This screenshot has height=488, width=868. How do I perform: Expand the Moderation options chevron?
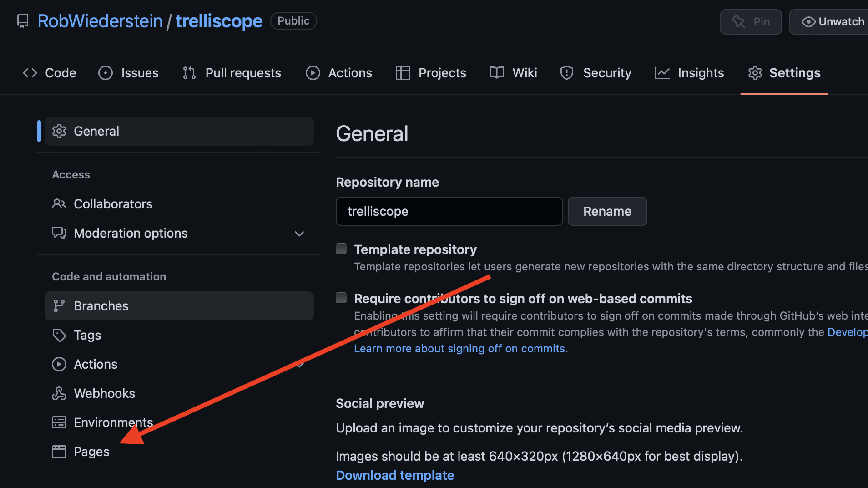(299, 234)
